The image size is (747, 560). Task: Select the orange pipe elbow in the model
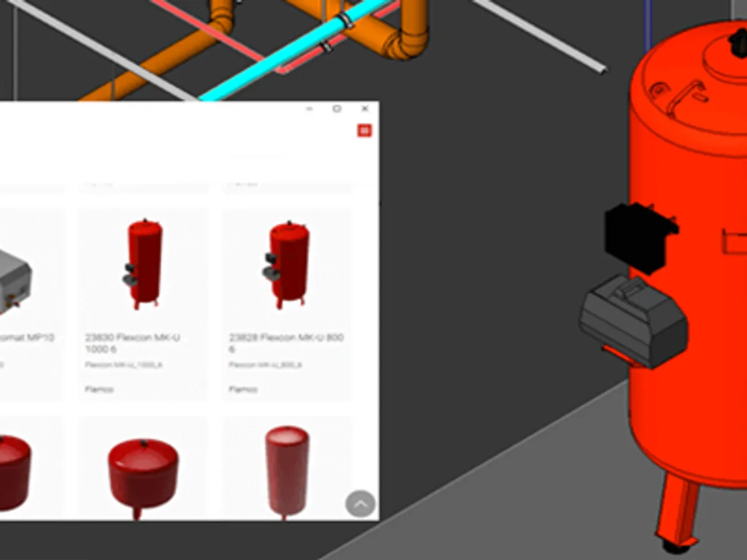(x=405, y=40)
